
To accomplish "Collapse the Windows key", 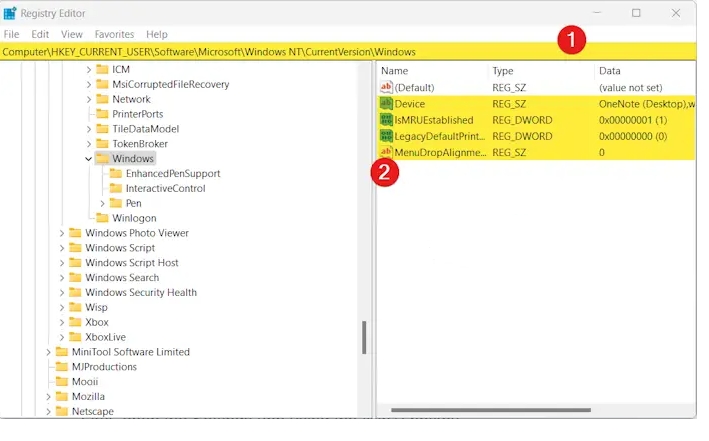I will 89,159.
